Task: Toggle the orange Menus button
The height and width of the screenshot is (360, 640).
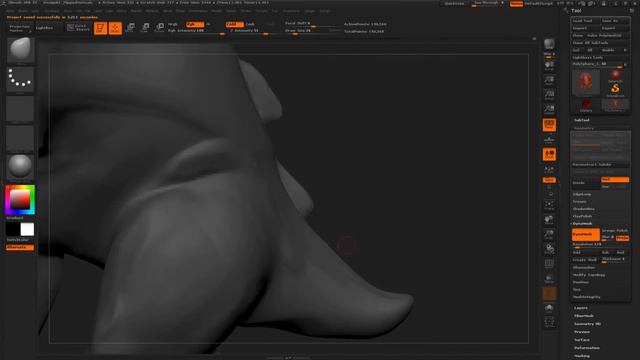Action: 516,4
